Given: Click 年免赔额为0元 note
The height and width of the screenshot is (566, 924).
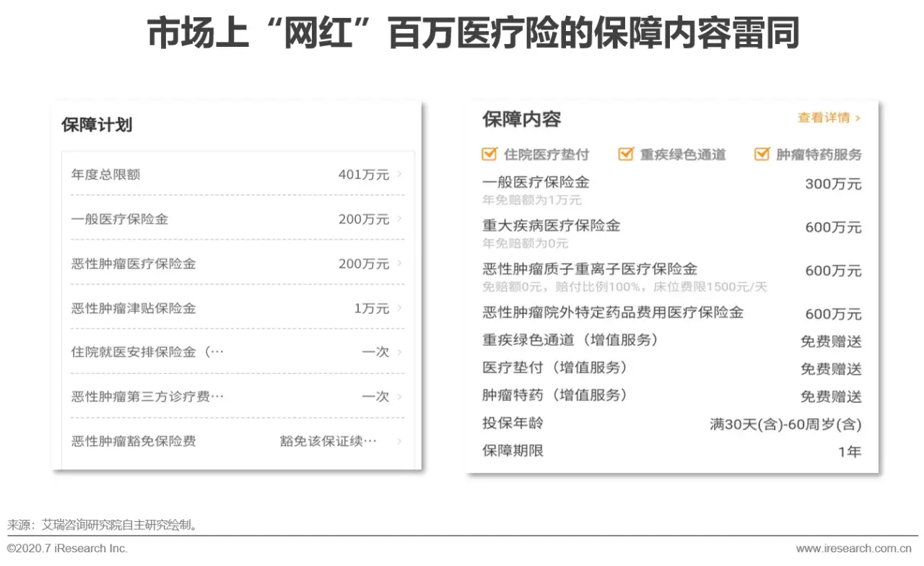Looking at the screenshot, I should [x=526, y=243].
